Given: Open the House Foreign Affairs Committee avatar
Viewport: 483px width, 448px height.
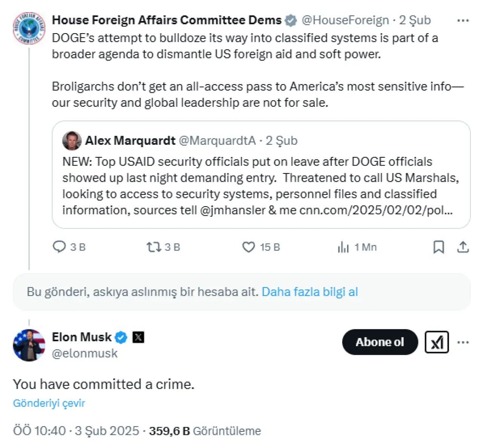Looking at the screenshot, I should click(x=29, y=28).
